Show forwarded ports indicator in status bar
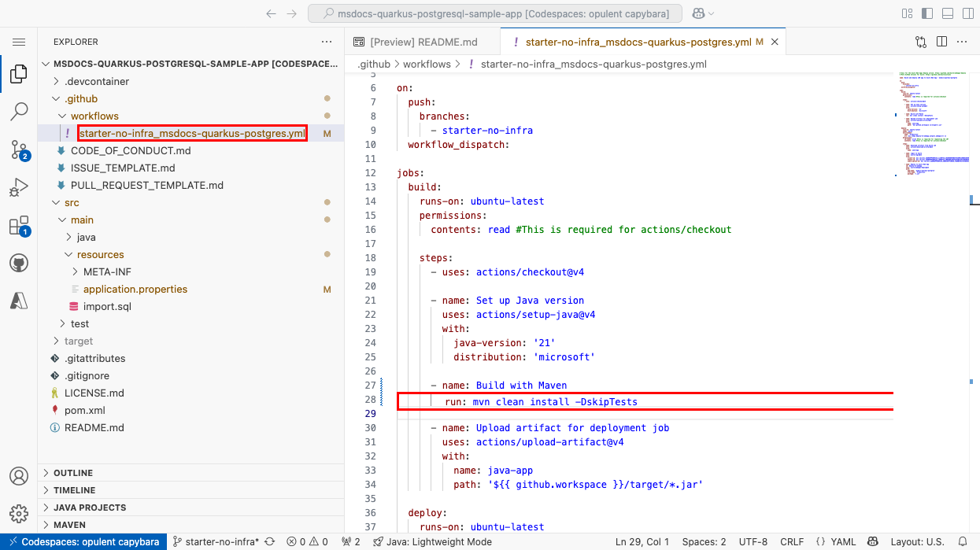Viewport: 980px width, 550px height. click(x=351, y=541)
